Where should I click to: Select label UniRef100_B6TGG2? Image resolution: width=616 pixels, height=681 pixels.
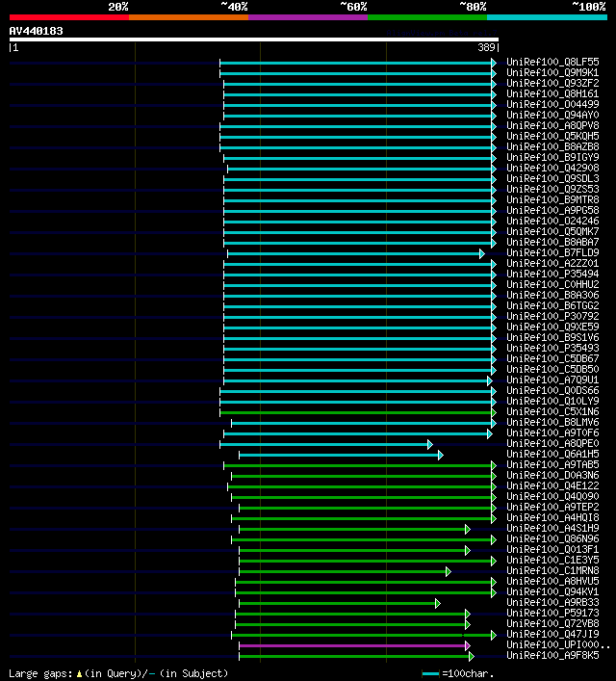pyautogui.click(x=552, y=305)
